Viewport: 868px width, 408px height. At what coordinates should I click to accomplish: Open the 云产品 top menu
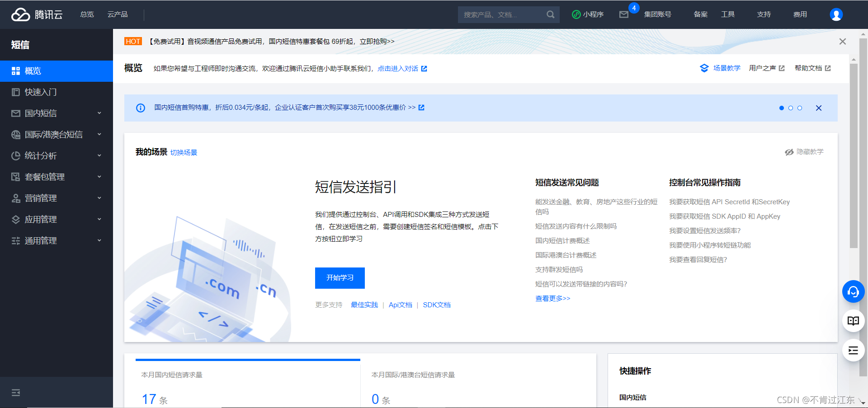coord(118,14)
